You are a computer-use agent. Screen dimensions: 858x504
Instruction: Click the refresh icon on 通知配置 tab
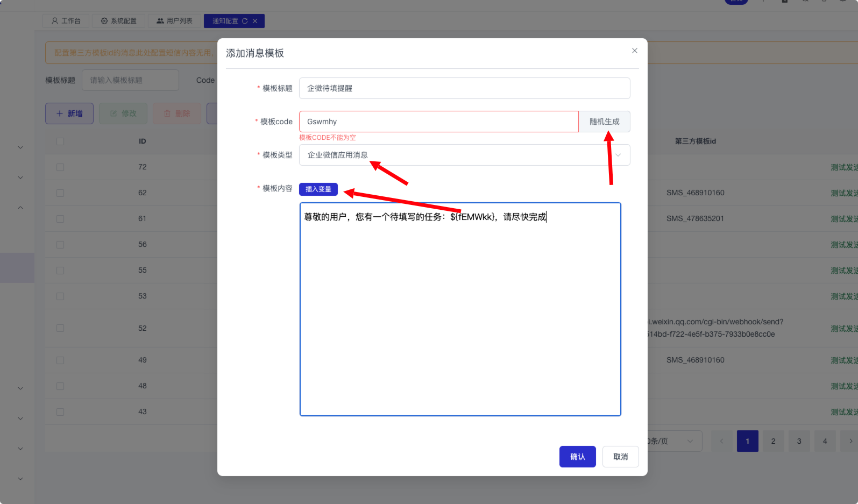pos(245,21)
